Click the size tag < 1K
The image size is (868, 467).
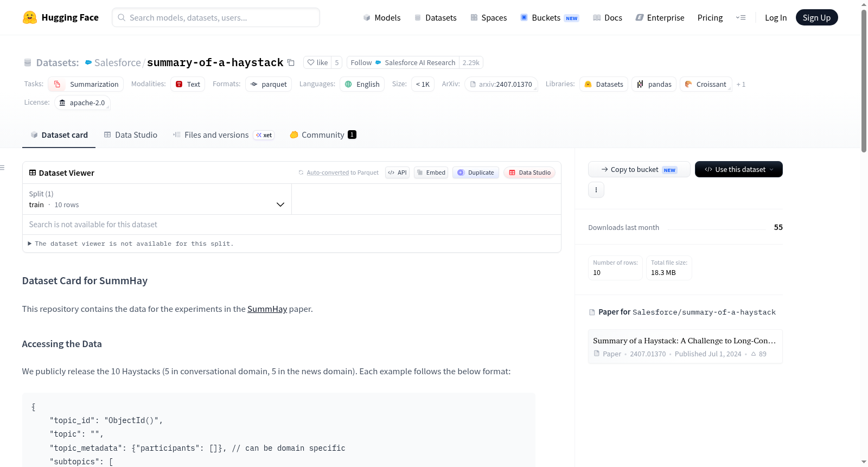[x=423, y=84]
